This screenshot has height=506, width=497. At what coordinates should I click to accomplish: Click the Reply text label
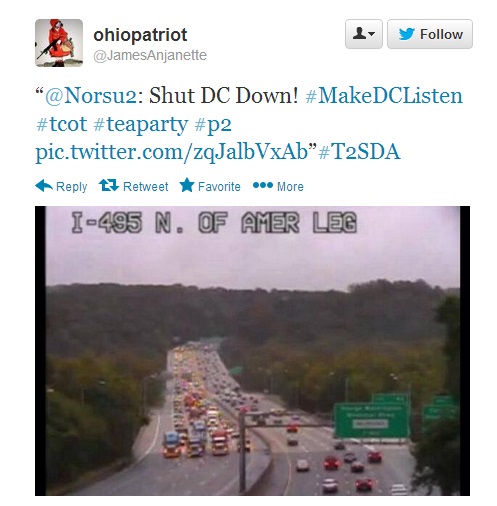pyautogui.click(x=71, y=186)
